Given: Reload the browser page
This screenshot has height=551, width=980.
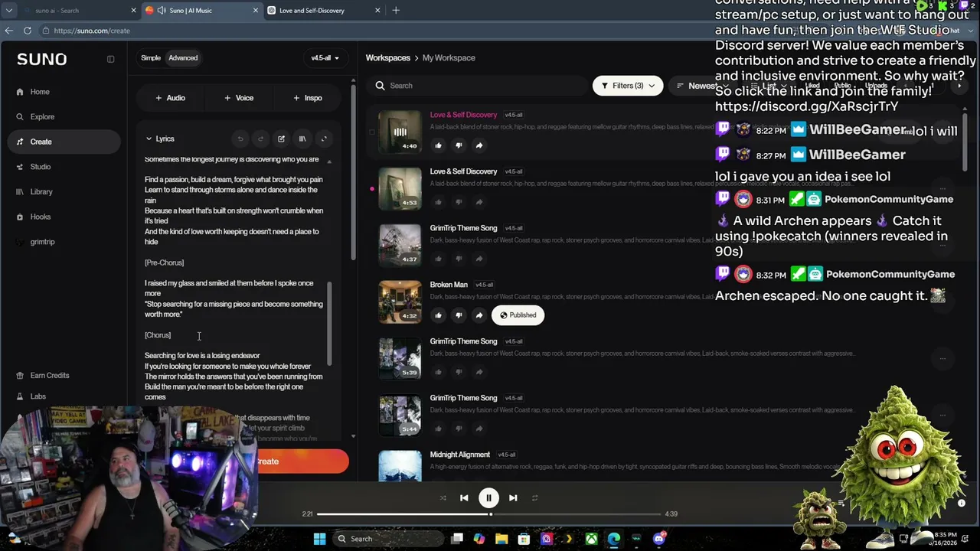Looking at the screenshot, I should click(28, 31).
